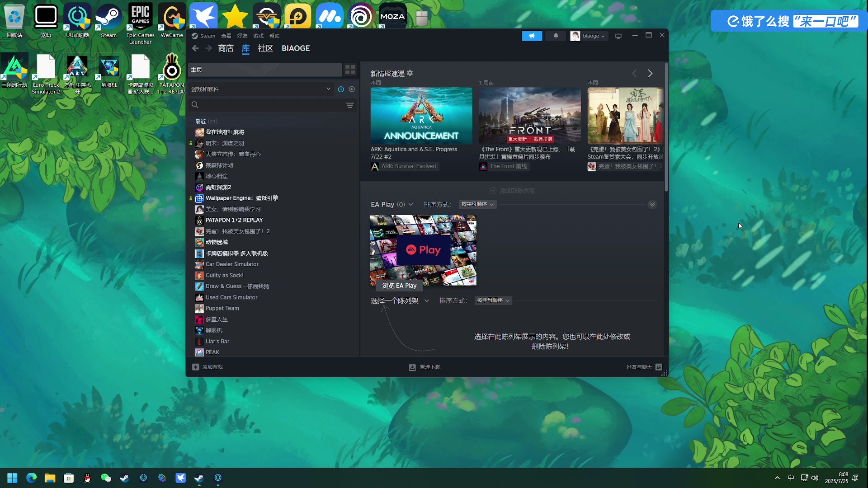Open The Front 前线 news link
Viewport: 868px width, 488px height.
[x=504, y=167]
